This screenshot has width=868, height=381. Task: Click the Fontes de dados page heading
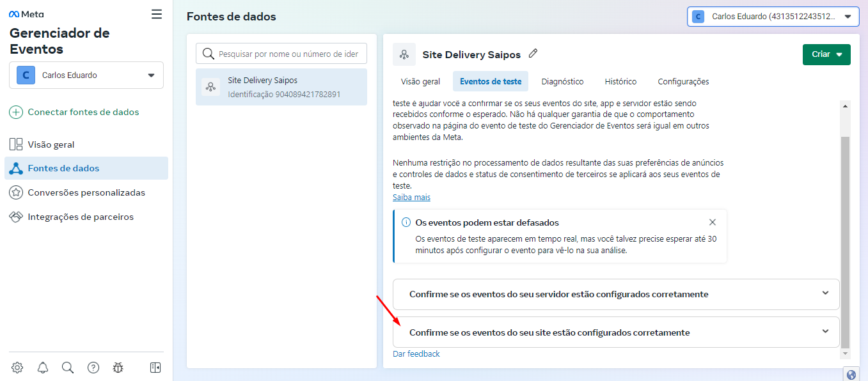(232, 17)
